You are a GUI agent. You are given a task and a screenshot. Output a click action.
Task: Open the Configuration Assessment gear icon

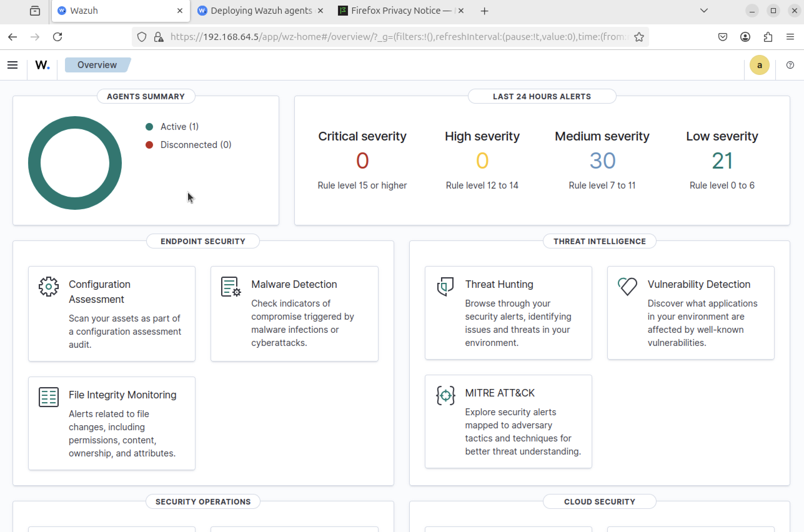coord(48,287)
